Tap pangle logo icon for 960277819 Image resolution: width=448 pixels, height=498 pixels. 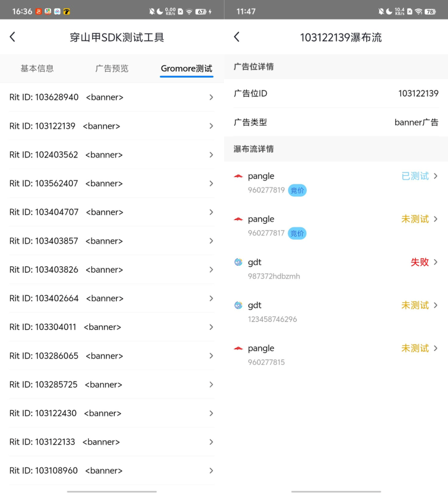point(239,176)
